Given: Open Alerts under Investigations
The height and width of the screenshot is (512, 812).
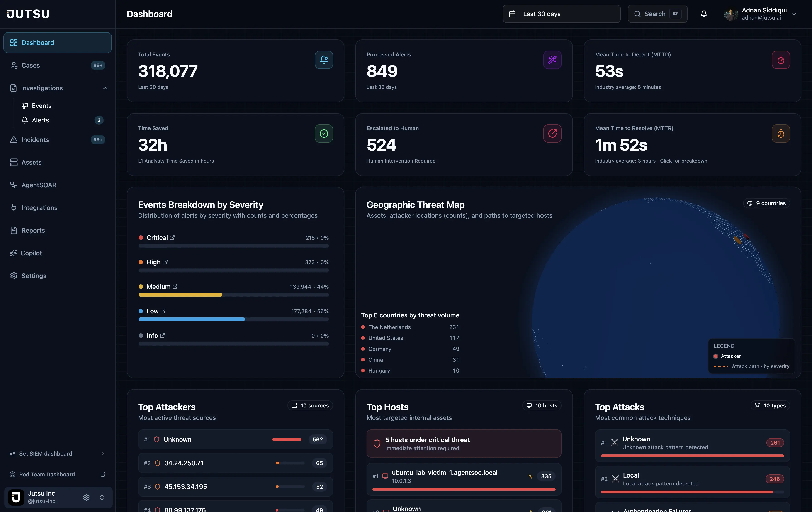Looking at the screenshot, I should click(62, 120).
